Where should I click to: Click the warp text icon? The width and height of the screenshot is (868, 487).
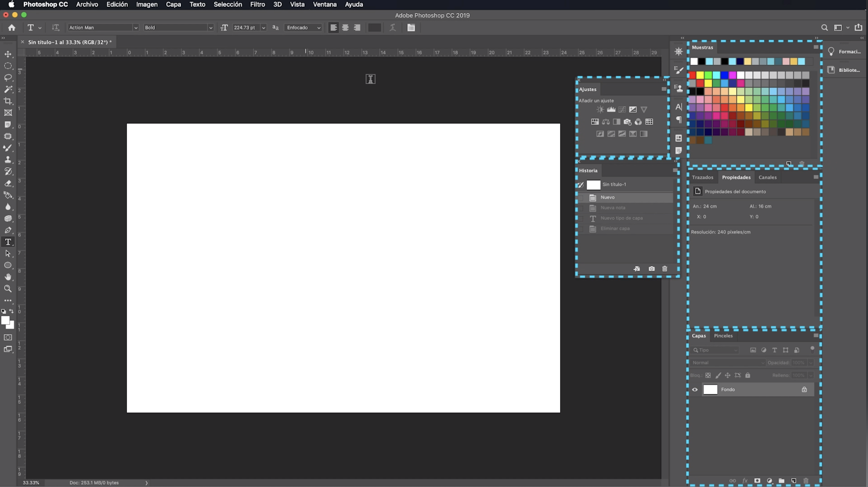[x=393, y=28]
